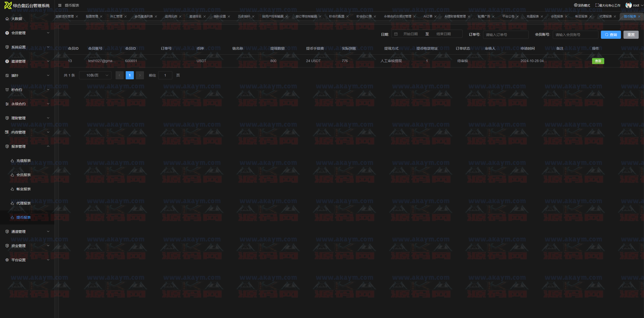644x318 pixels.
Task: Click green 查看 button in table row
Action: tap(598, 61)
